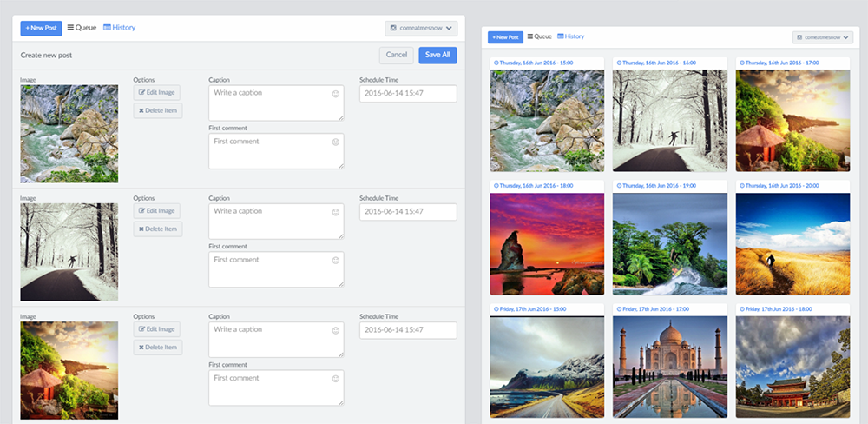
Task: Open emoji picker in sunset hut caption
Action: point(335,331)
